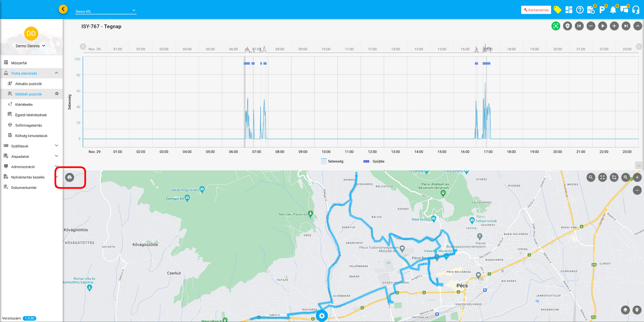The image size is (644, 322).
Task: Toggle the green follow-vehicle focus button
Action: [556, 26]
